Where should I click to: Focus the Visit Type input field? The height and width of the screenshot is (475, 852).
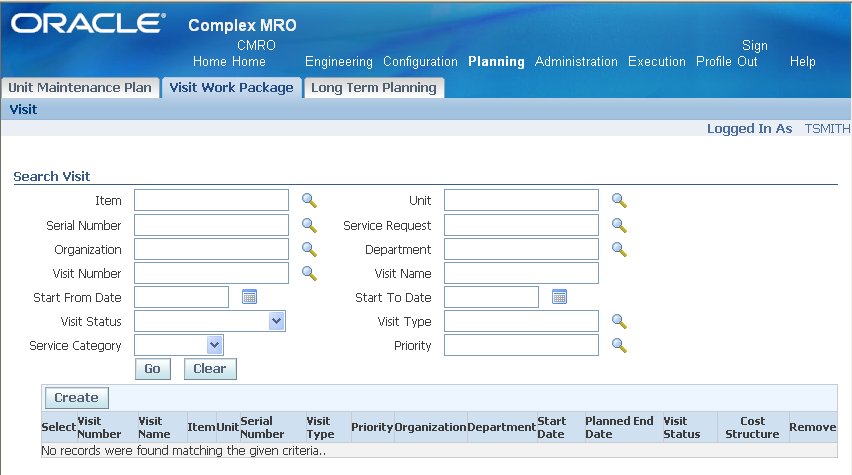[521, 321]
